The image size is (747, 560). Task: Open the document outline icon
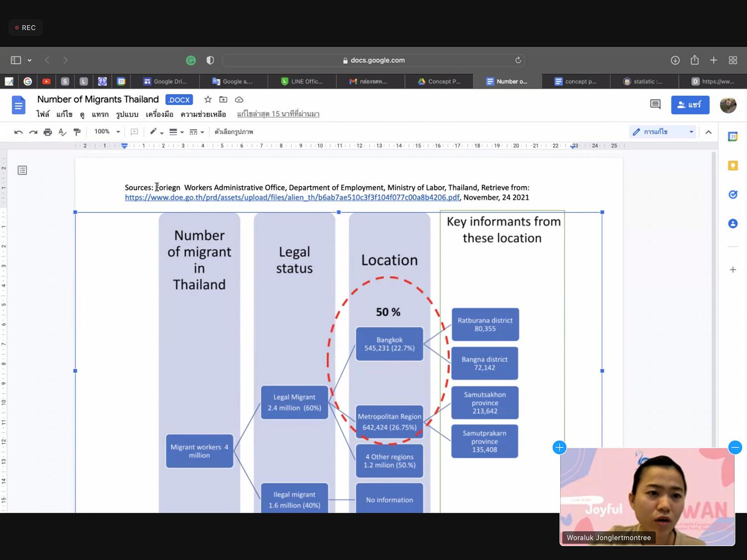coord(22,170)
